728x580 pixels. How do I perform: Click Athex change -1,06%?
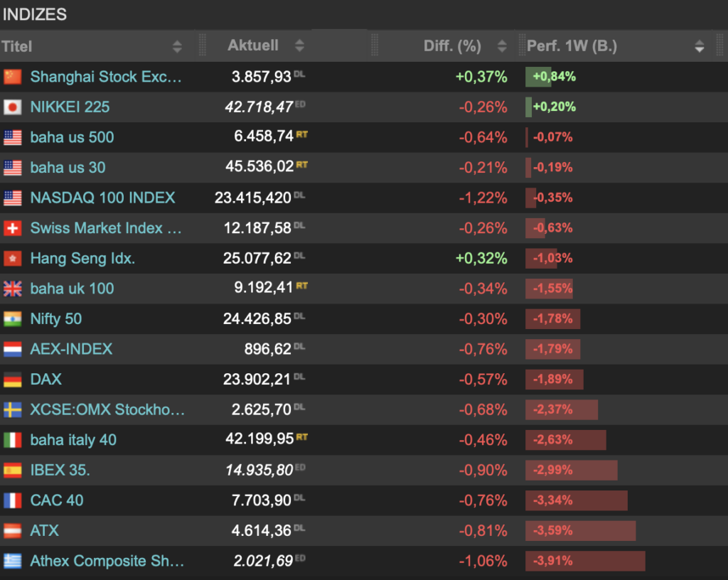(483, 561)
